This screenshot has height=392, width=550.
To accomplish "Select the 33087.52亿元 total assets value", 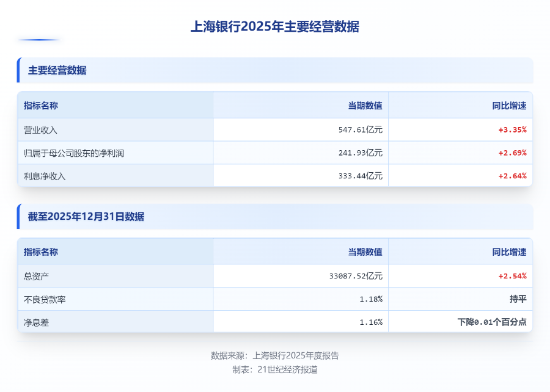I will 356,276.
